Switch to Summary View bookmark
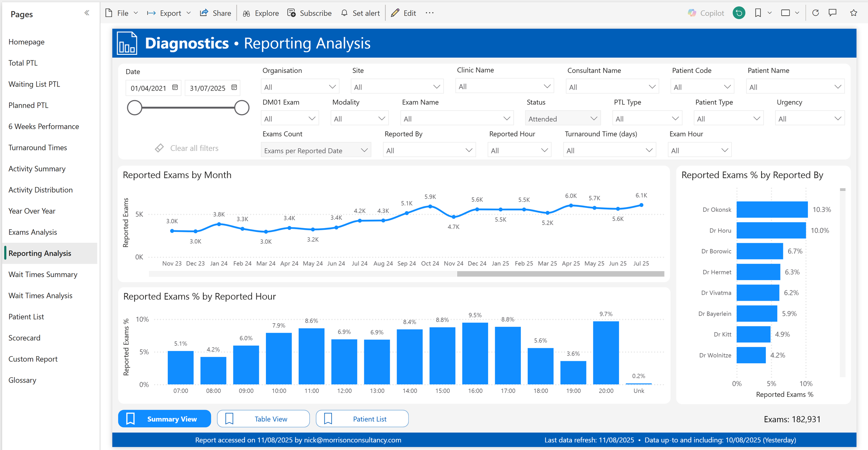Image resolution: width=868 pixels, height=450 pixels. pyautogui.click(x=165, y=419)
